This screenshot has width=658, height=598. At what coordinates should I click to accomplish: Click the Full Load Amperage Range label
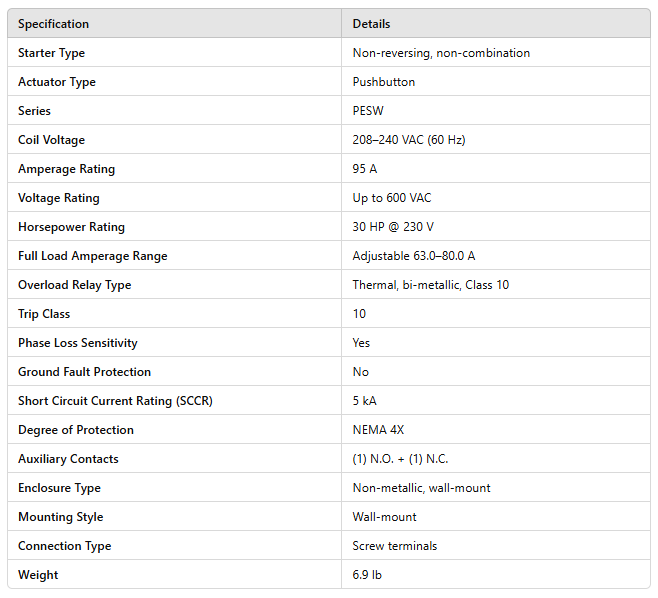tap(92, 256)
